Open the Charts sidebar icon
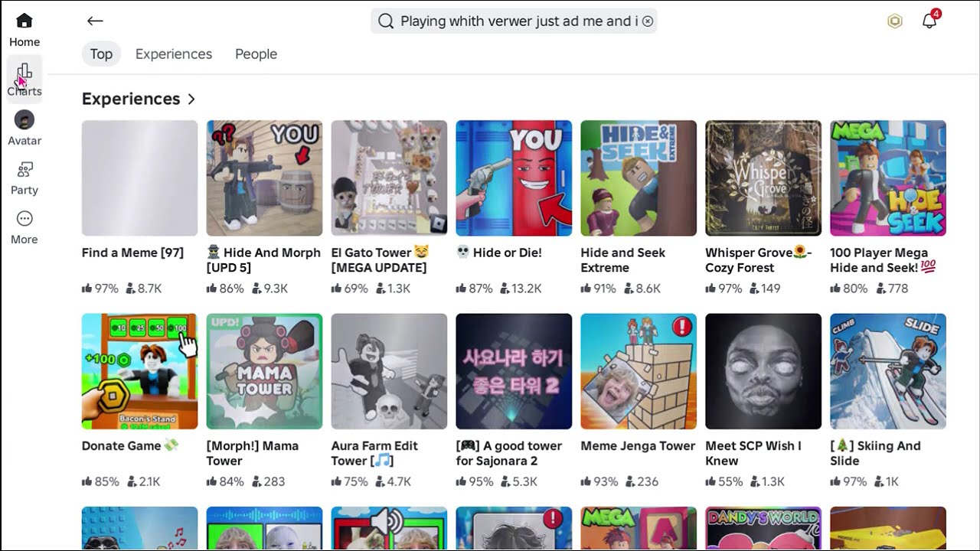980x551 pixels. coord(24,80)
